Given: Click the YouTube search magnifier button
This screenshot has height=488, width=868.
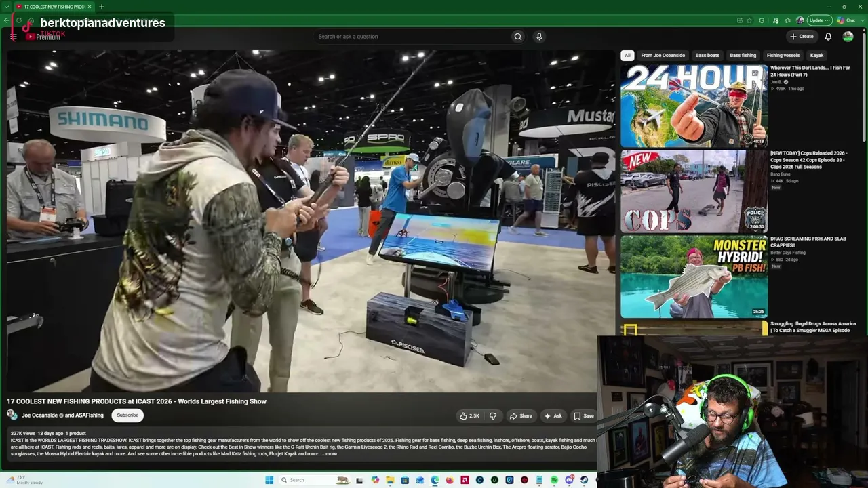Looking at the screenshot, I should point(518,37).
